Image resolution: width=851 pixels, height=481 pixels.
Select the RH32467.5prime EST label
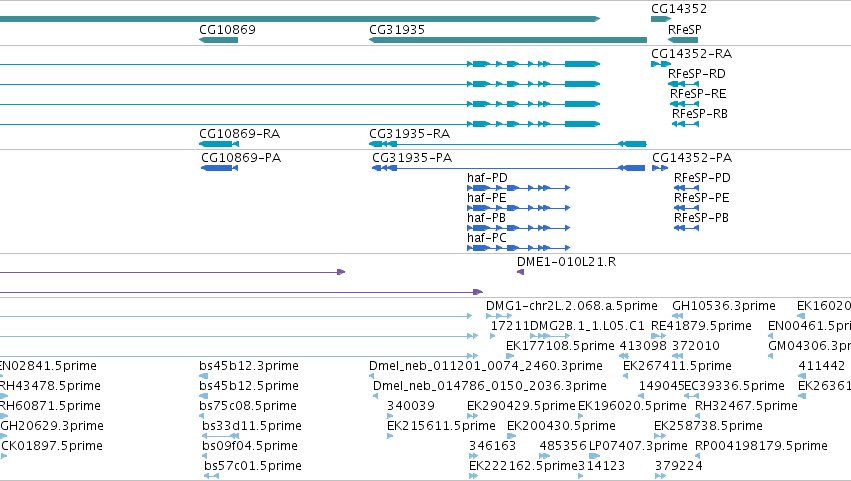pos(746,407)
